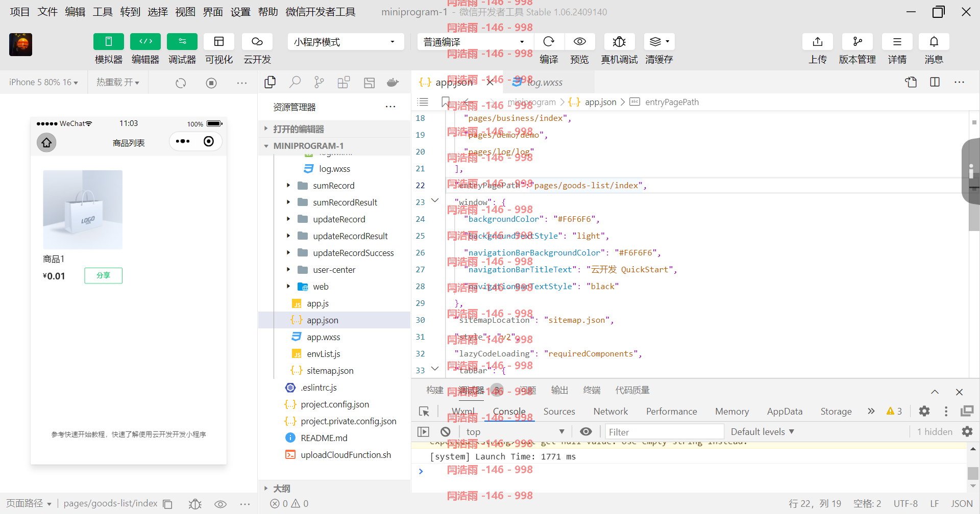Fold the window block at line 23
Viewport: 980px width, 514px height.
tap(435, 200)
